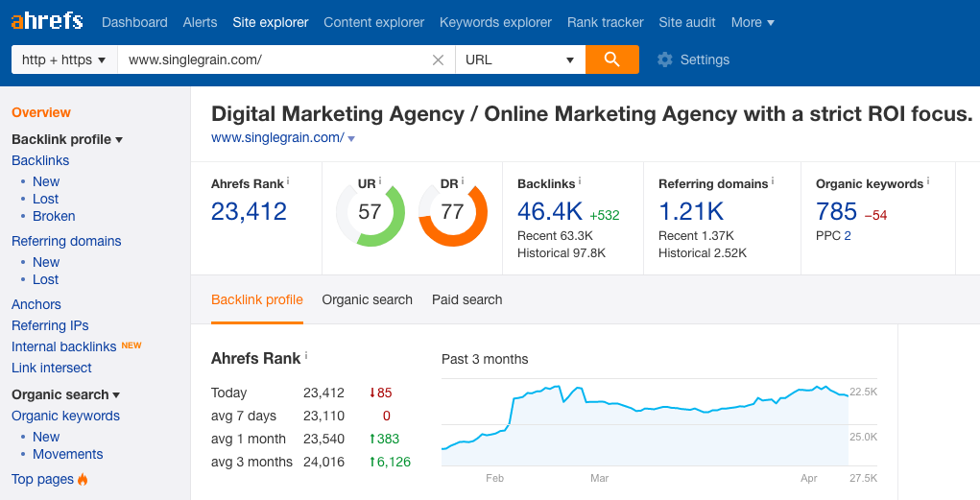Select the Backlink profile tab
Image resolution: width=980 pixels, height=500 pixels.
[x=257, y=300]
